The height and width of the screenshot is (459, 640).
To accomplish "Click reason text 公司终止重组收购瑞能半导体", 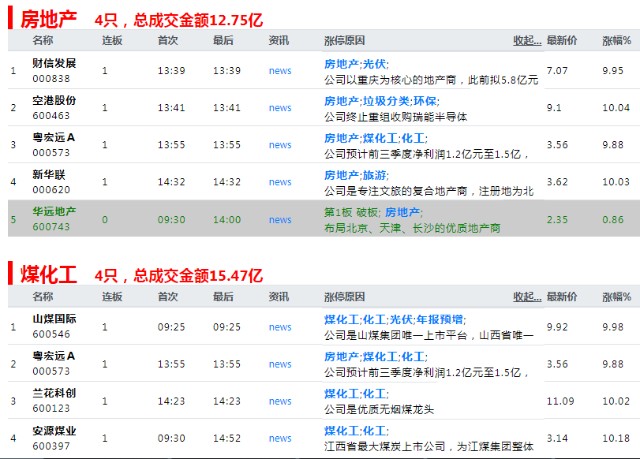I will (x=396, y=117).
